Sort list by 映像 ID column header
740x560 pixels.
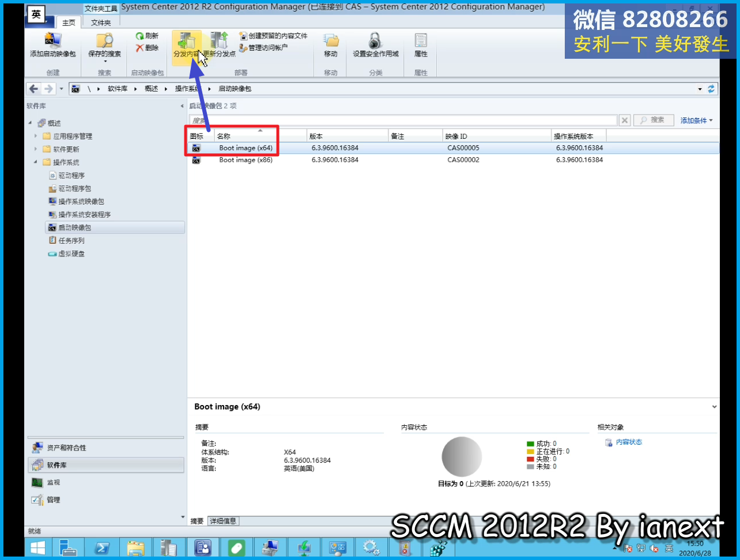(497, 137)
